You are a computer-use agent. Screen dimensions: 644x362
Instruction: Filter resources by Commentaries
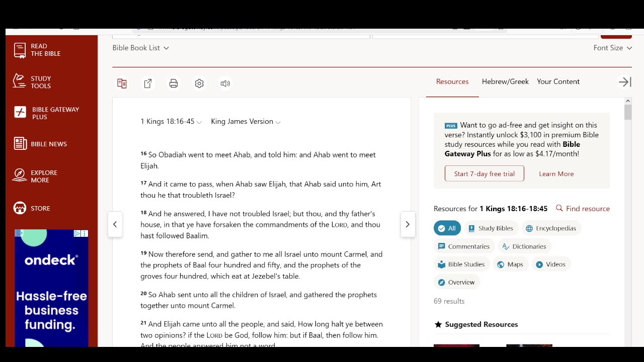click(463, 246)
